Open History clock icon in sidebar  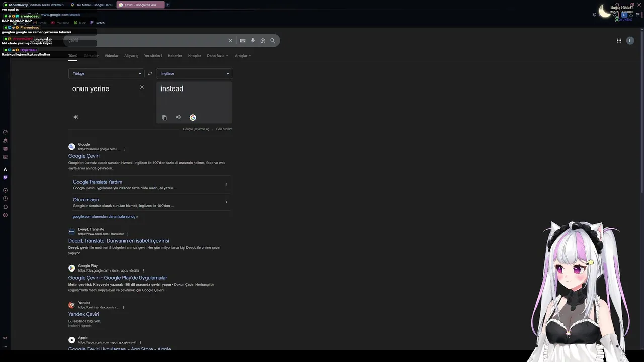click(5, 199)
